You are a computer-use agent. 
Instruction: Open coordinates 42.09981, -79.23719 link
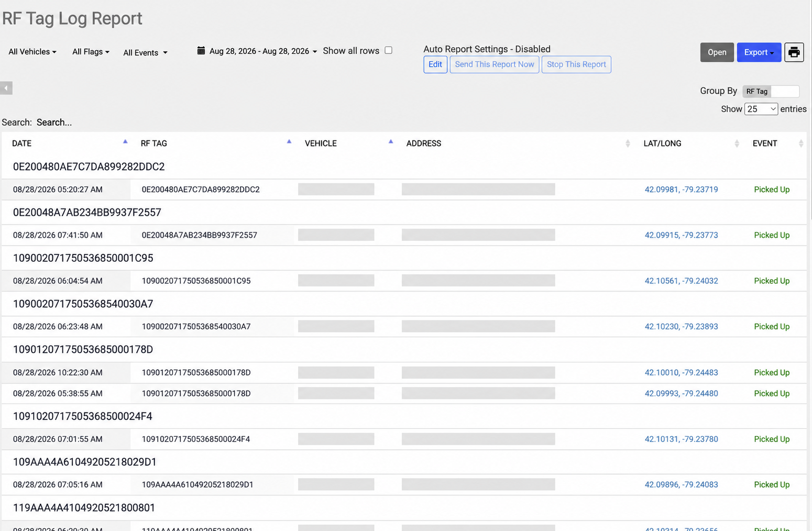click(x=681, y=190)
